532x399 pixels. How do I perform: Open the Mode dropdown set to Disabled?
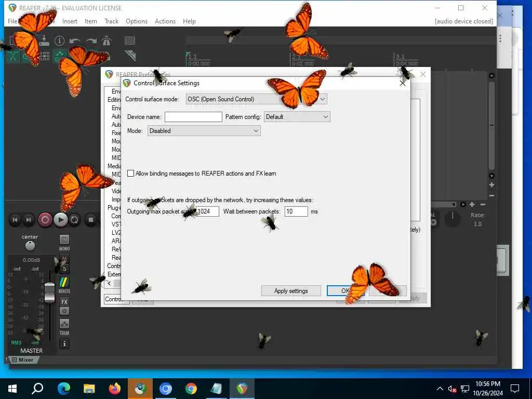204,130
